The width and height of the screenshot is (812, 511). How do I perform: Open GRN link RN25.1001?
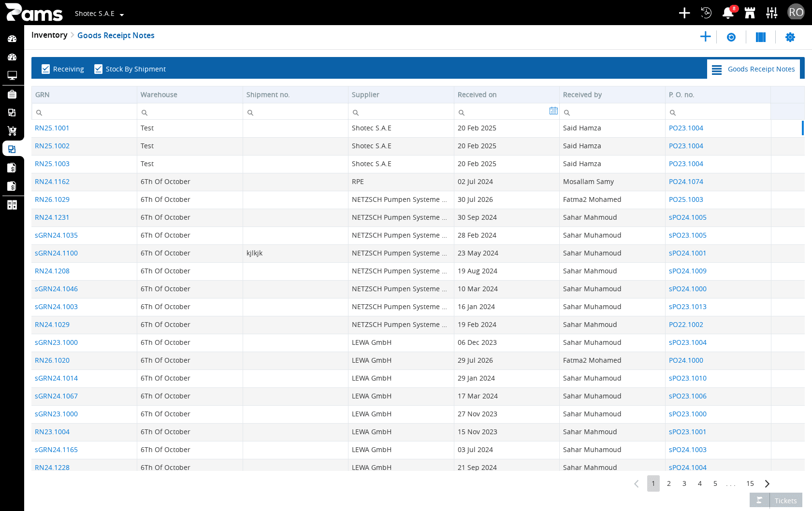(52, 128)
